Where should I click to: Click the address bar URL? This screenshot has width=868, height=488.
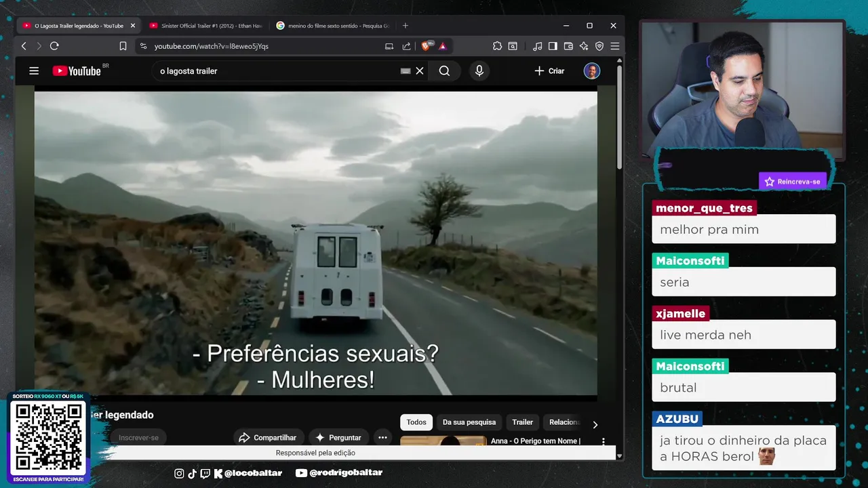tap(212, 46)
